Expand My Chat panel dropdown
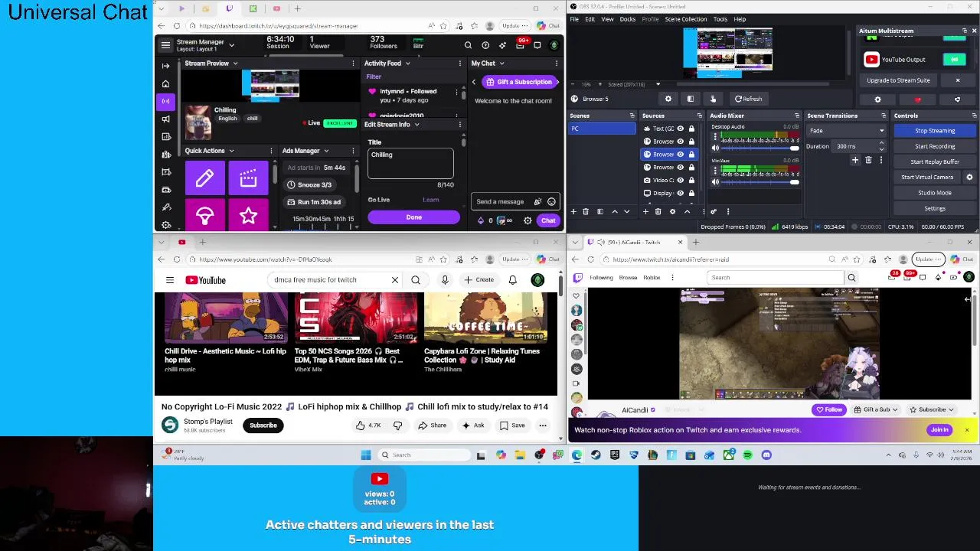 point(501,64)
